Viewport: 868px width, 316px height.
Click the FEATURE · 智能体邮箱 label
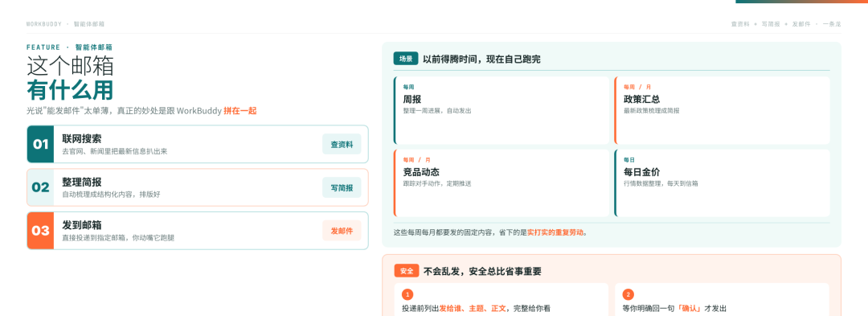pyautogui.click(x=69, y=47)
